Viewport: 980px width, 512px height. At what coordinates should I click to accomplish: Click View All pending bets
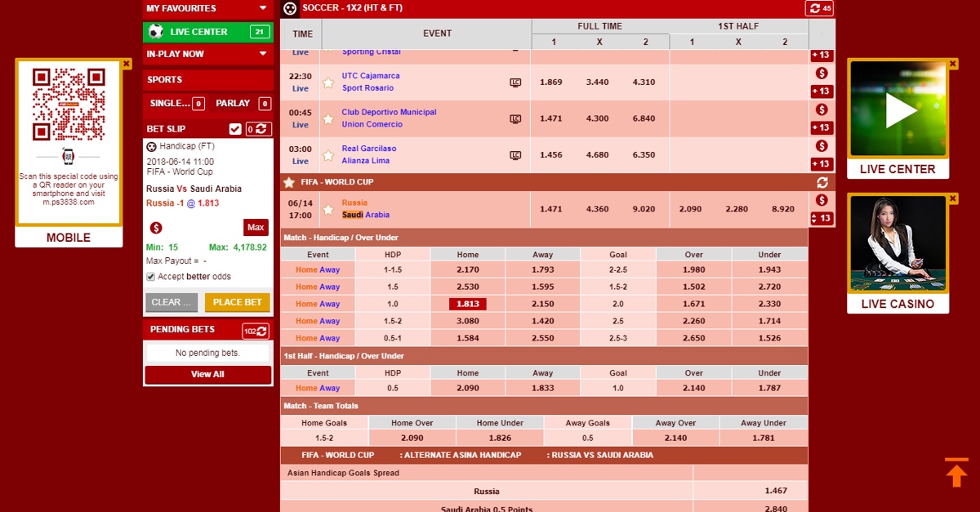click(207, 375)
